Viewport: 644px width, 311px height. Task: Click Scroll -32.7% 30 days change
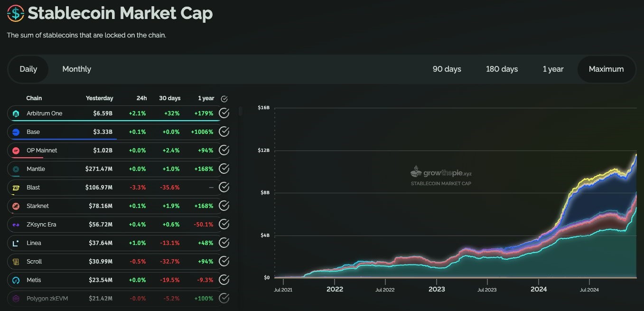tap(170, 262)
